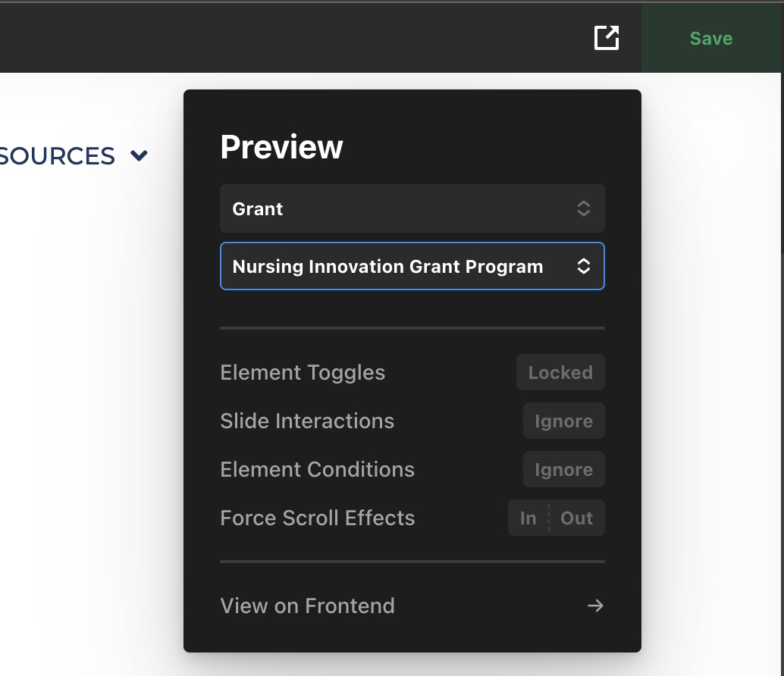
Task: Toggle Ignore for Element Conditions
Action: coord(563,469)
